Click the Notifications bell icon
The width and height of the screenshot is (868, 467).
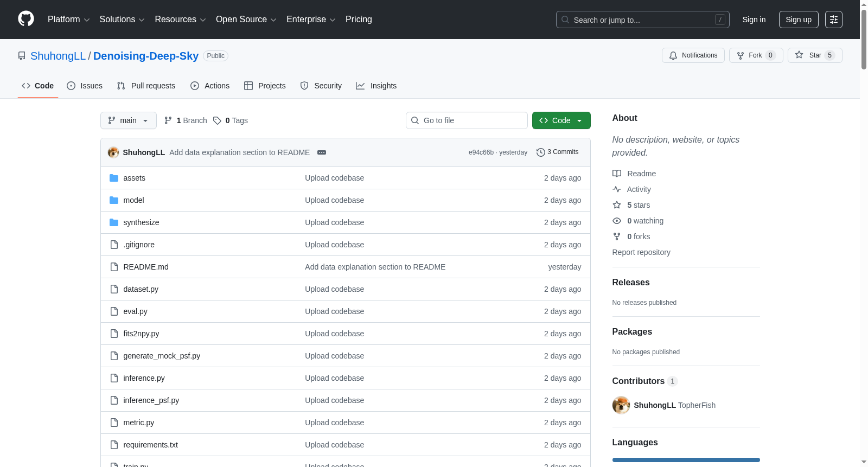[673, 55]
